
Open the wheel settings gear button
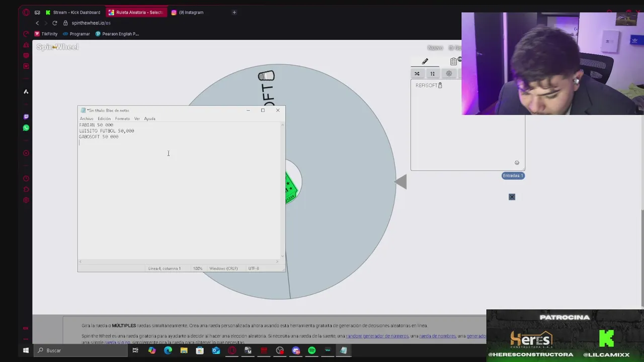coord(449,74)
